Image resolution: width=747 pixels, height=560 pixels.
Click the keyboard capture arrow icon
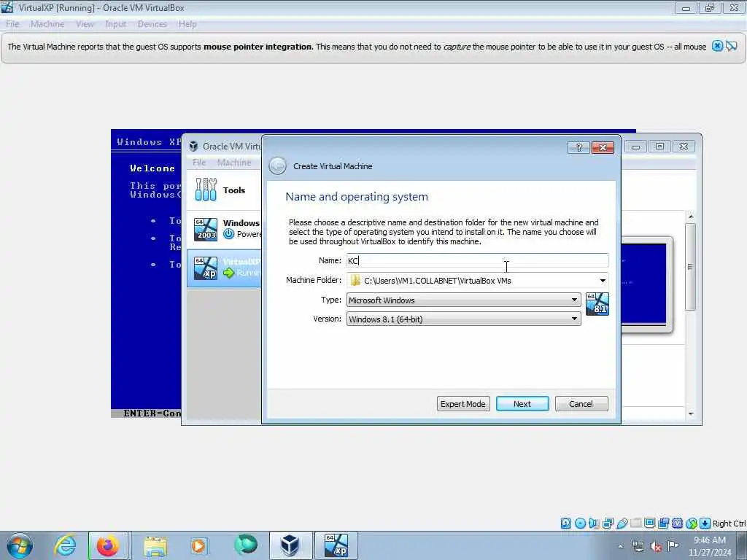pos(705,524)
